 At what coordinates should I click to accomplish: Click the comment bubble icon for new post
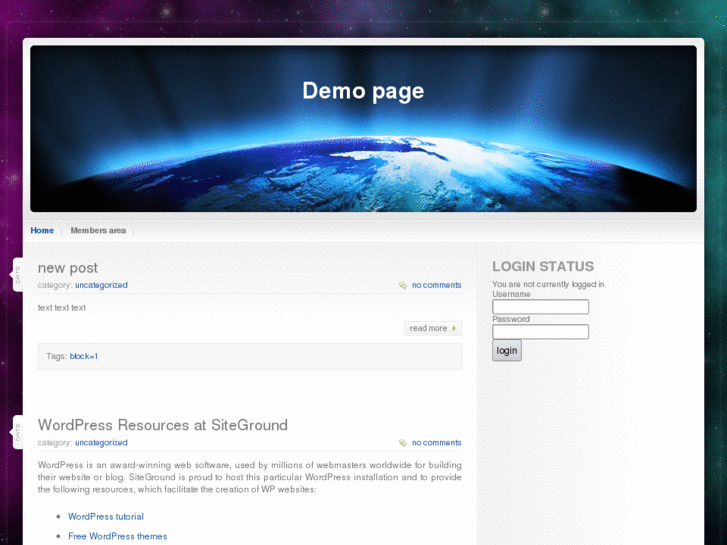403,286
